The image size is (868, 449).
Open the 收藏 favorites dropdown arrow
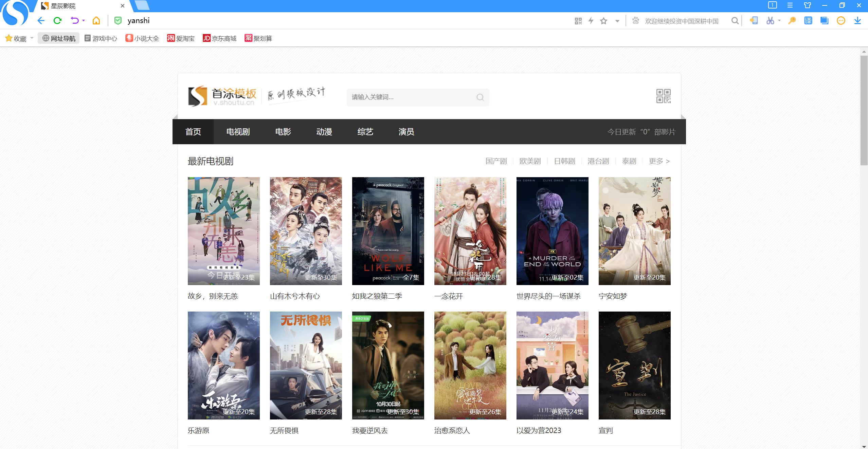tap(32, 38)
